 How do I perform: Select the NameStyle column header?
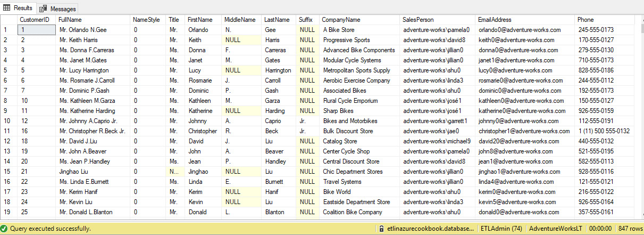148,20
